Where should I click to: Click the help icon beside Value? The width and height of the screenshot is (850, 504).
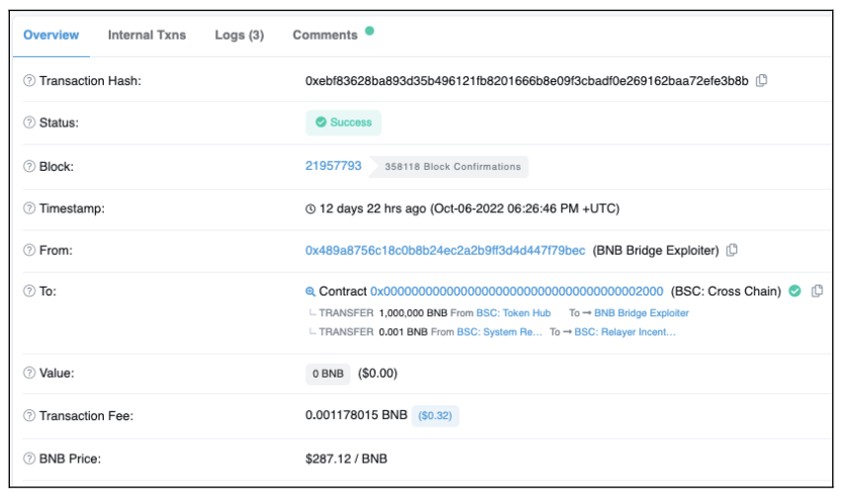click(x=30, y=373)
